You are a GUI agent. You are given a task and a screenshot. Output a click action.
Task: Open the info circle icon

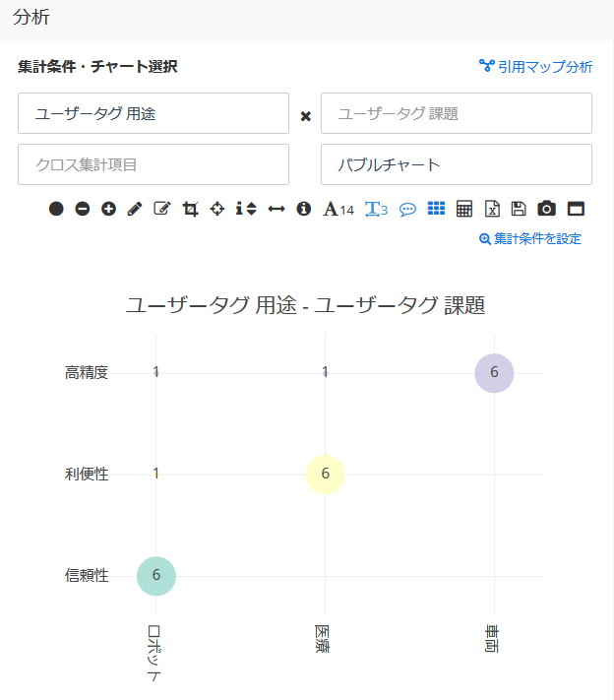[x=303, y=209]
